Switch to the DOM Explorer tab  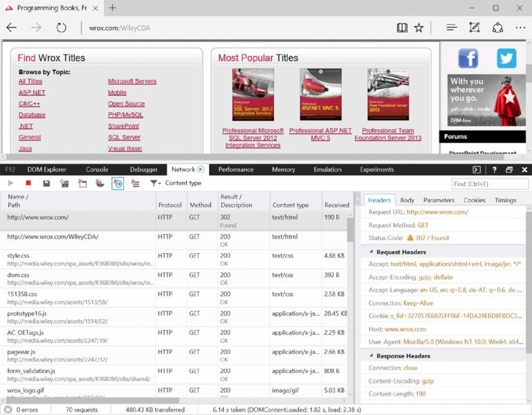[47, 169]
